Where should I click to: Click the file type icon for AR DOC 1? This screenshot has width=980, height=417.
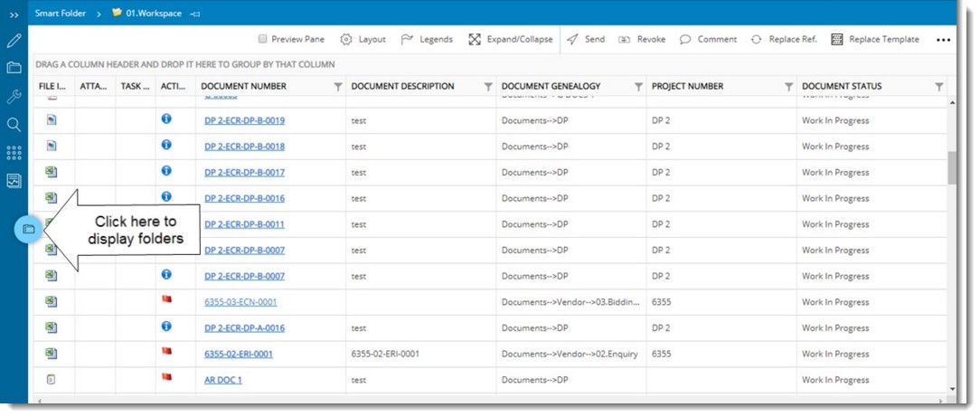pyautogui.click(x=52, y=379)
